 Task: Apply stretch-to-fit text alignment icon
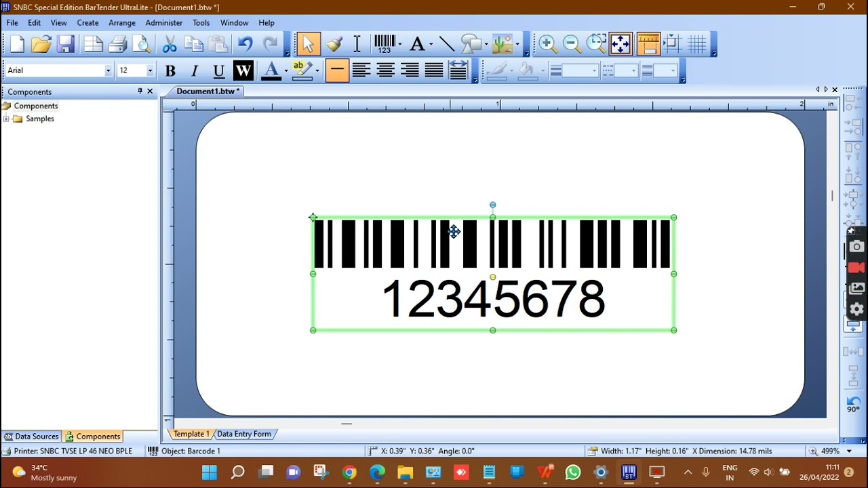458,70
